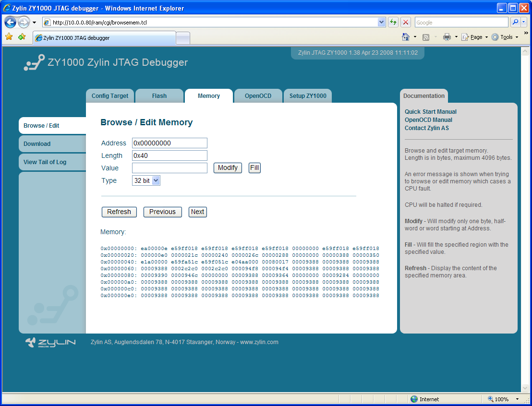Click the Home page icon

405,37
